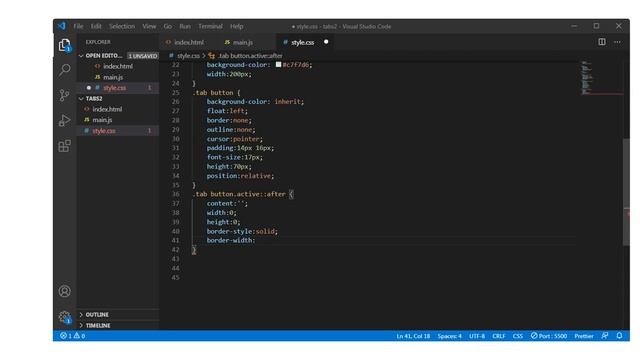
Task: Open the Help menu
Action: (x=236, y=26)
